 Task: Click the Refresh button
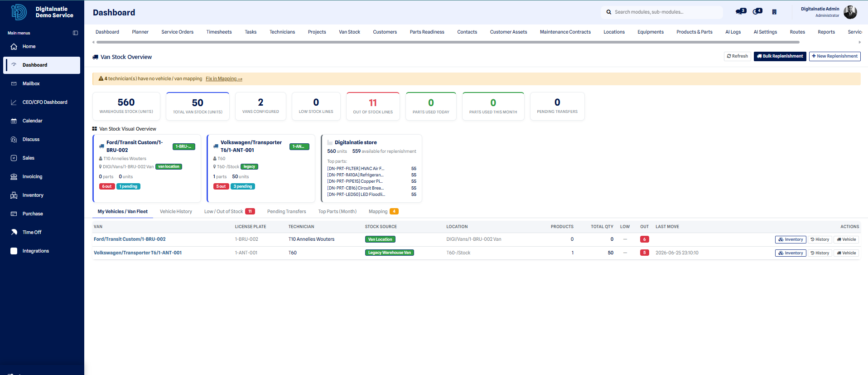[x=737, y=56]
